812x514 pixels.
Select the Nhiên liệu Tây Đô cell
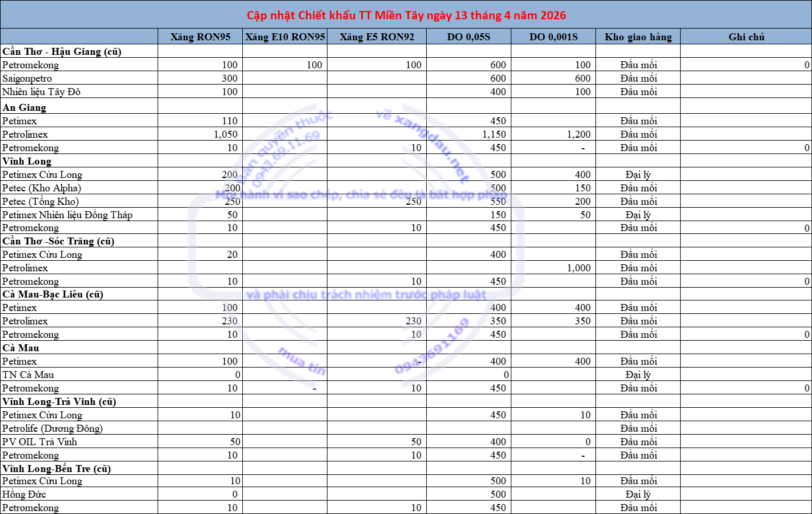[x=41, y=92]
